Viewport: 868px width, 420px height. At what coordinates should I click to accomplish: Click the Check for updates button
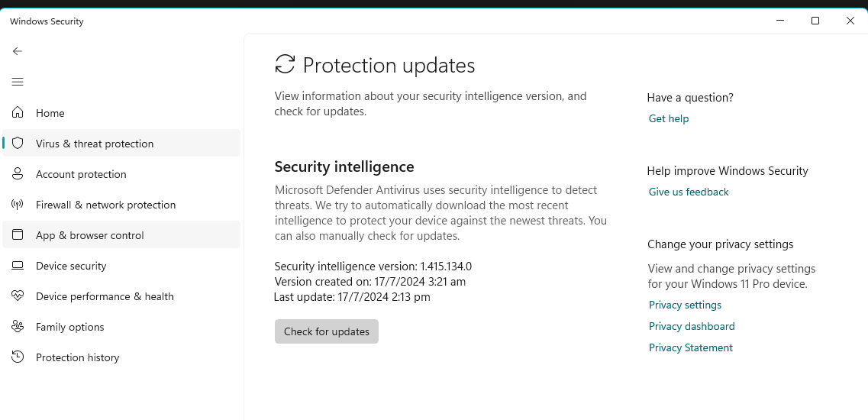pos(327,331)
